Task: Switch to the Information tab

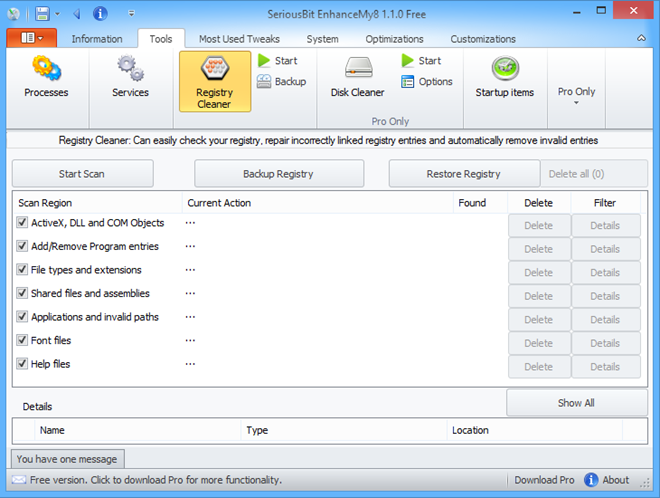Action: pos(97,39)
